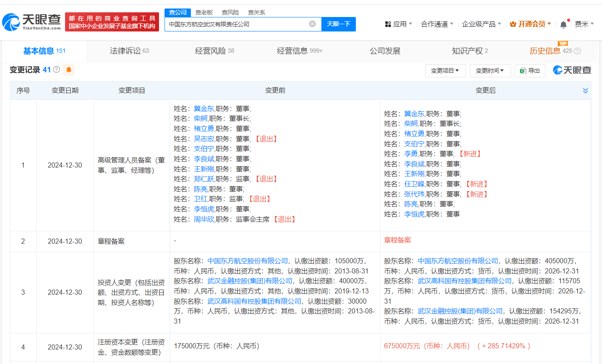Open the 开通会员 dropdown
The image size is (602, 364).
(534, 24)
